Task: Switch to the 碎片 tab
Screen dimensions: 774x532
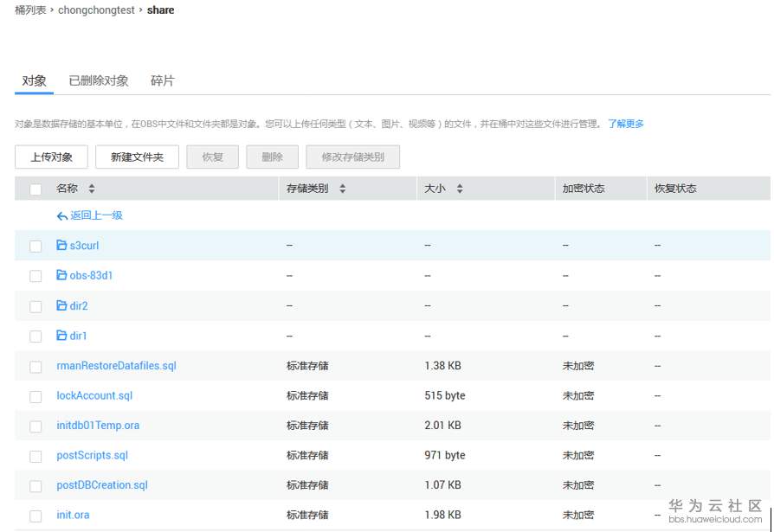Action: coord(163,80)
